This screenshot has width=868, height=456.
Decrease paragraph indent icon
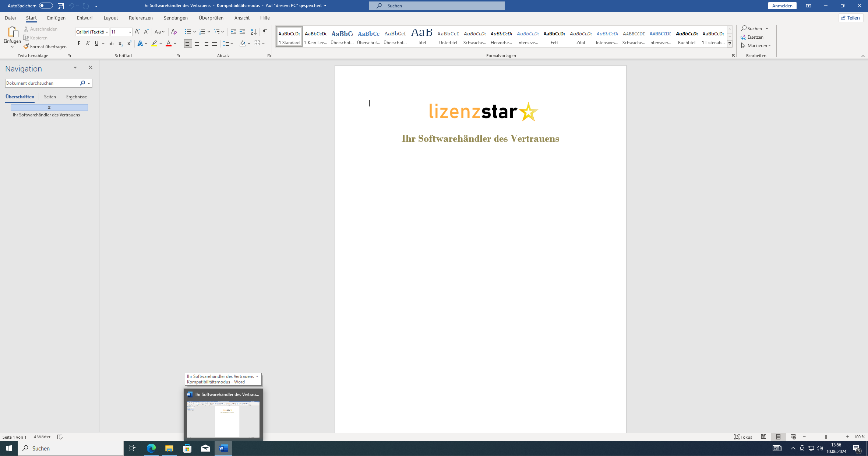233,32
